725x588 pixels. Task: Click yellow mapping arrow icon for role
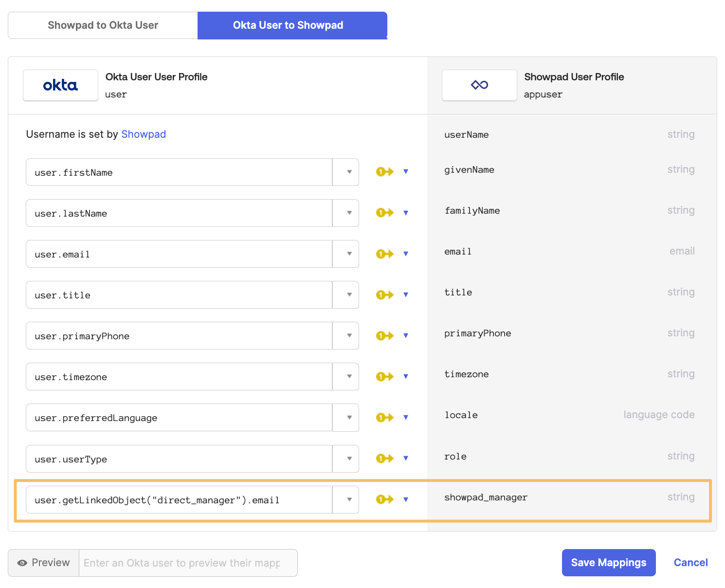coord(384,459)
